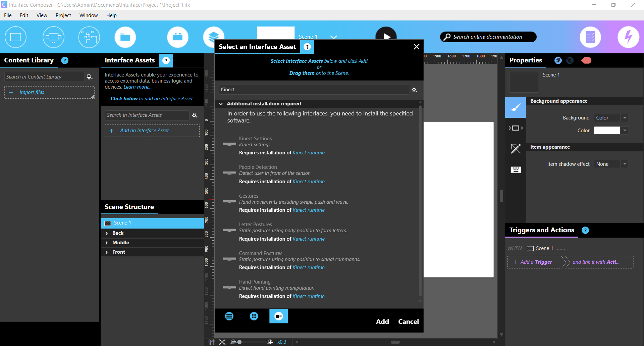Open the background Color dropdown arrow
This screenshot has height=346, width=644.
point(625,131)
